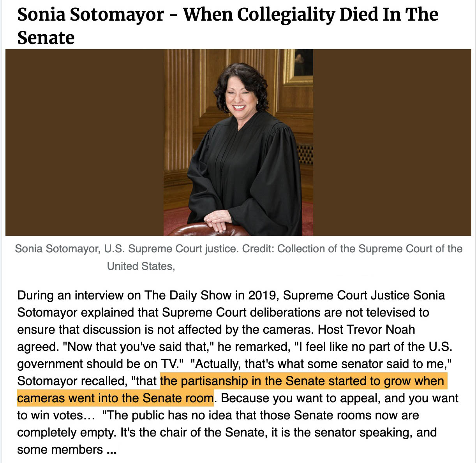
Task: Click the gold picture frame behind the justice
Action: [x=298, y=66]
